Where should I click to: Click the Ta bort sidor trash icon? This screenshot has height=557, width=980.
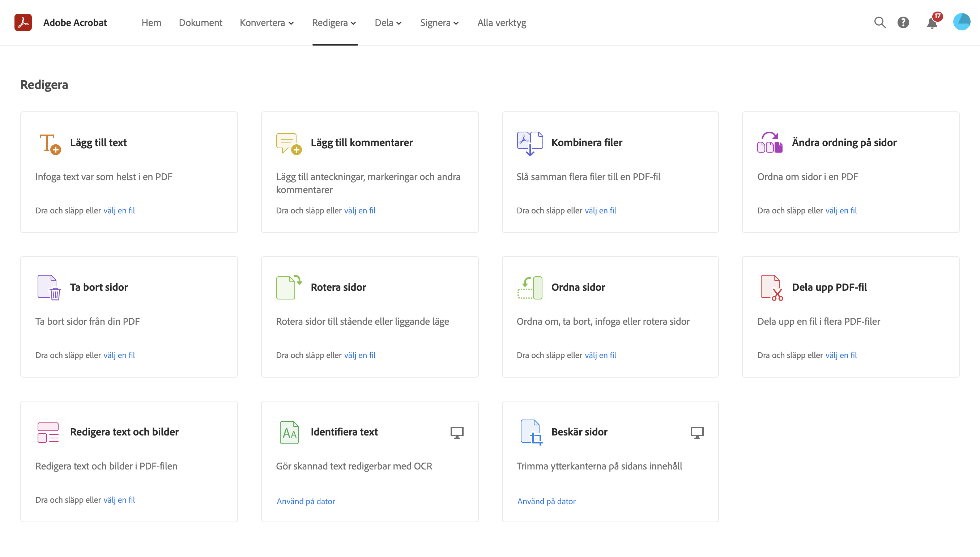(49, 287)
